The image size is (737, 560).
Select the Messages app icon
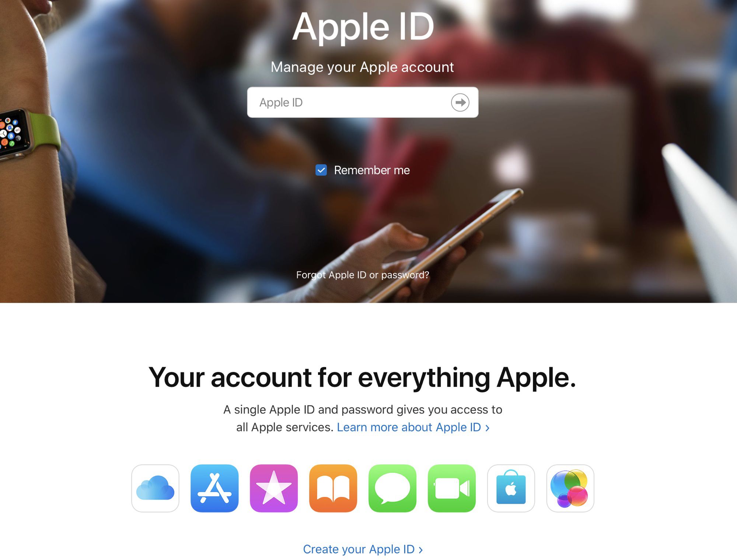point(391,487)
